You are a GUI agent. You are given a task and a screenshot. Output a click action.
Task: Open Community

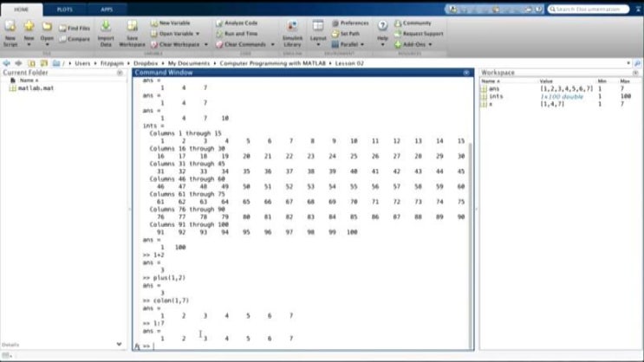point(413,23)
